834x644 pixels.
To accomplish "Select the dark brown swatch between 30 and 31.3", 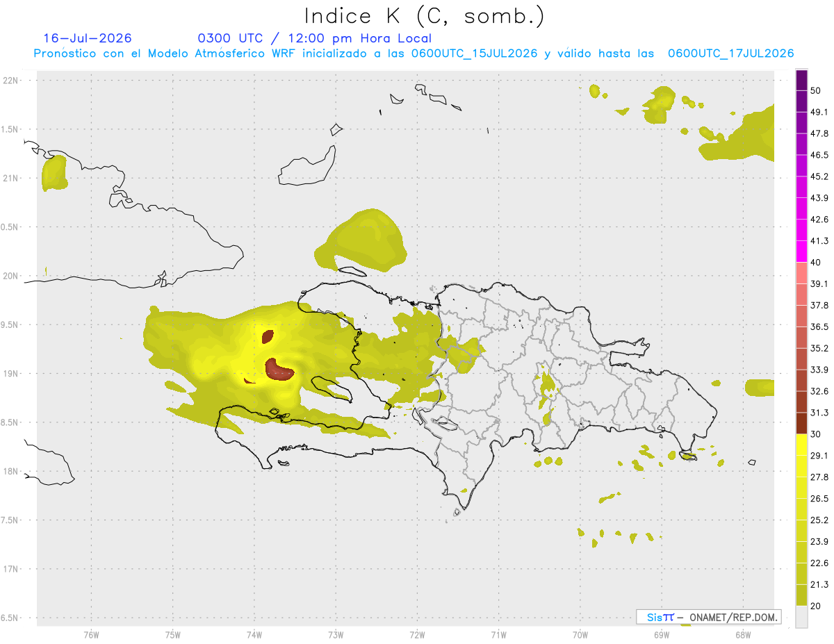I will coord(801,423).
